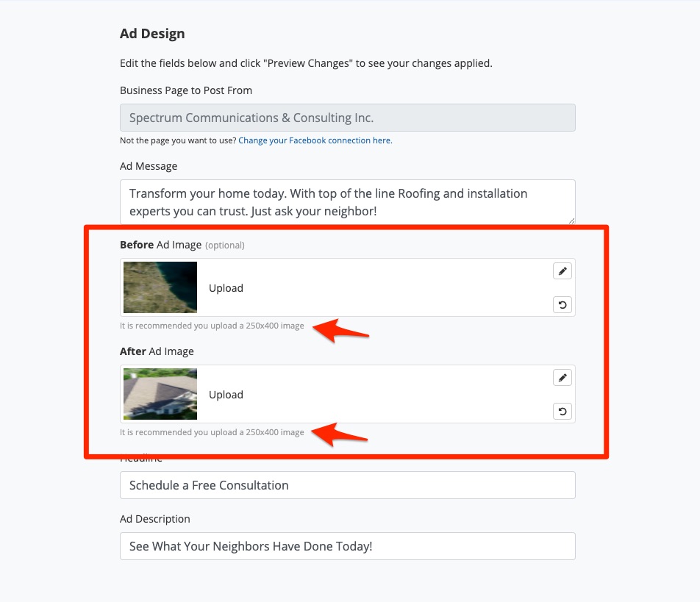The image size is (700, 602).
Task: Click Upload in the Before Ad Image box
Action: [226, 288]
